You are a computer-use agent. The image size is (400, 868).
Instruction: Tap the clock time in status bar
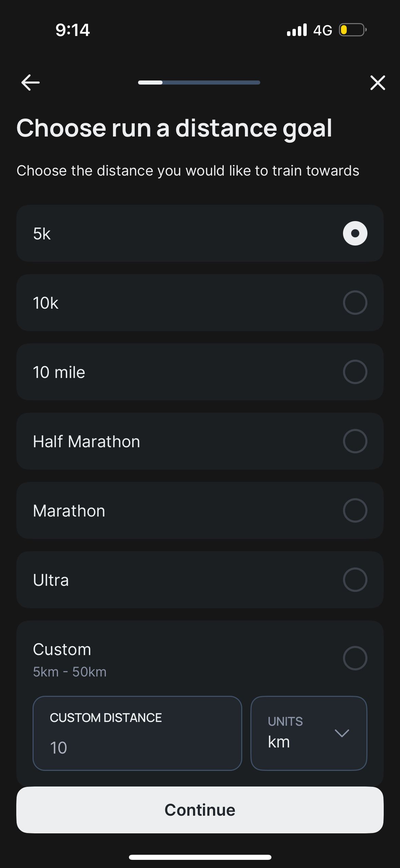[x=73, y=30]
